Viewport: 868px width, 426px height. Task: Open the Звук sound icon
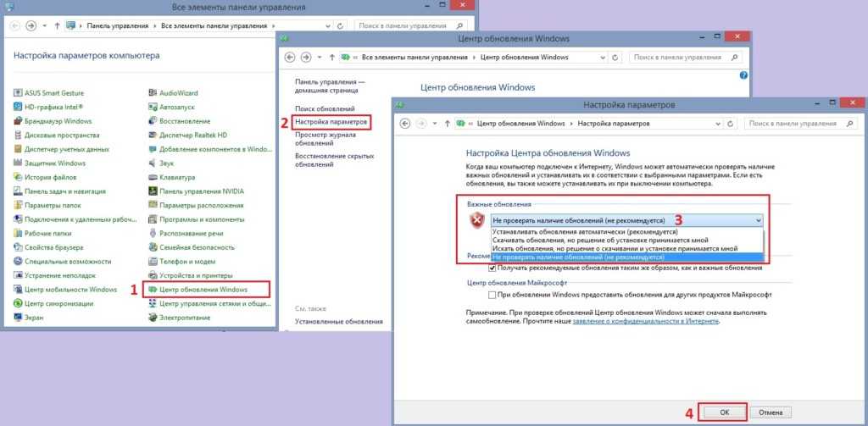[153, 163]
